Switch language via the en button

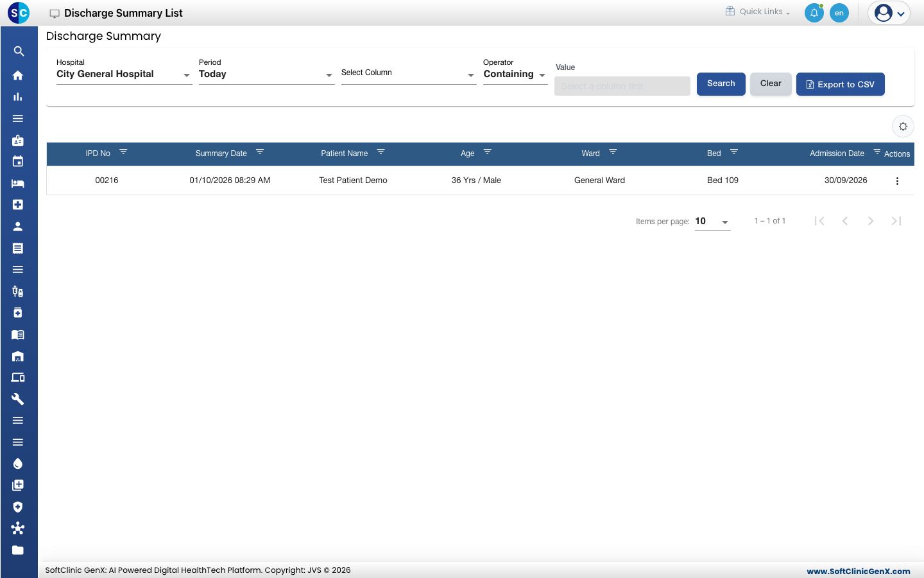coord(839,13)
